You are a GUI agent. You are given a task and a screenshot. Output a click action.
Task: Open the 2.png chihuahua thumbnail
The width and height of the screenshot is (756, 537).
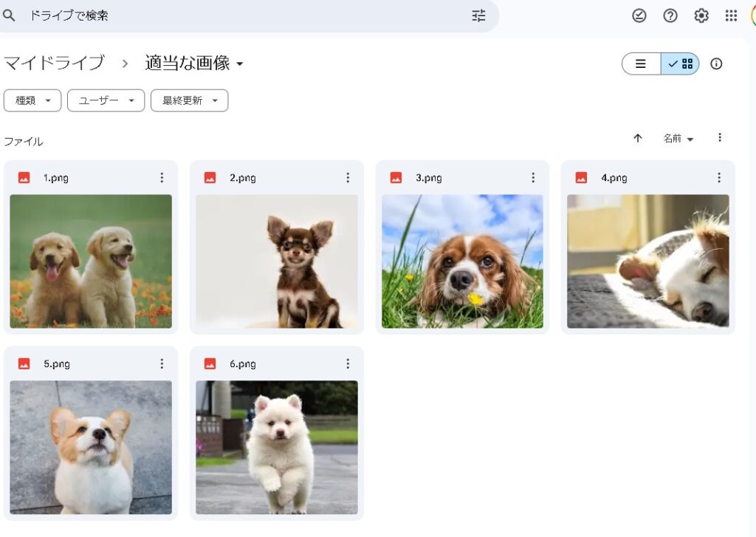pos(277,261)
